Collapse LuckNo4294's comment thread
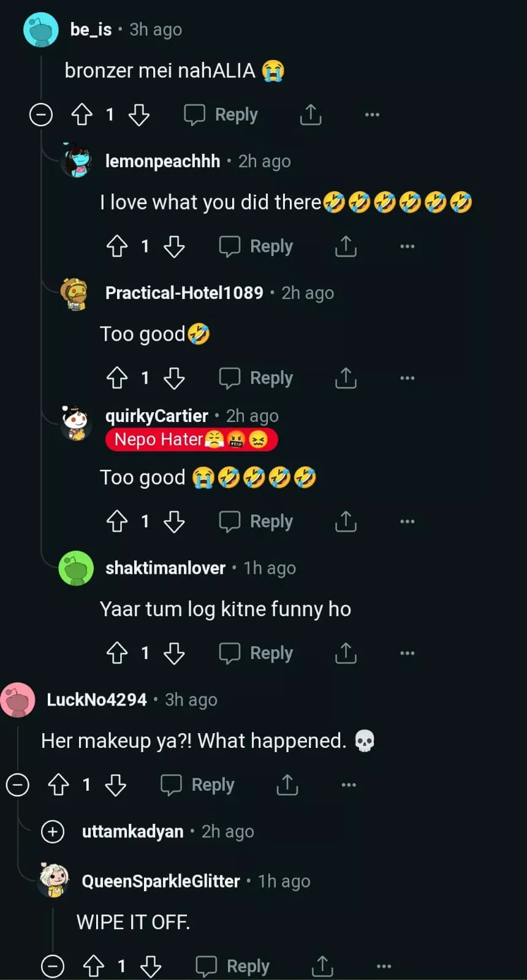This screenshot has height=980, width=527. coord(18,785)
